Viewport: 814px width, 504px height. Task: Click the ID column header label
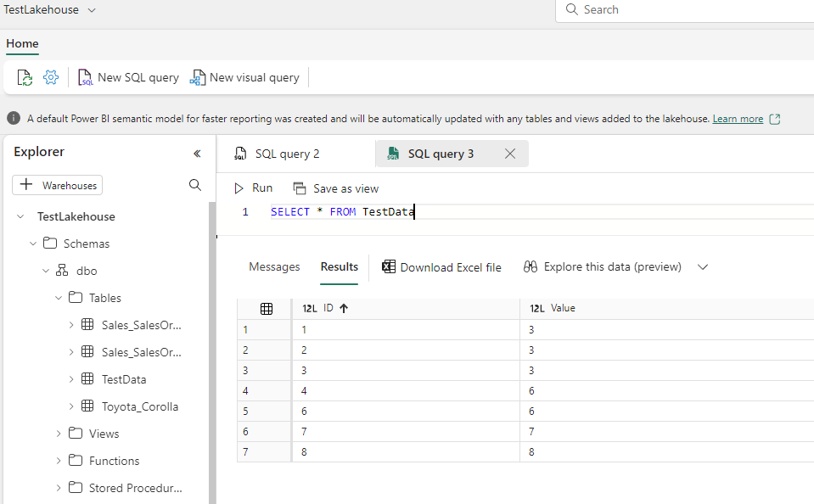[328, 308]
